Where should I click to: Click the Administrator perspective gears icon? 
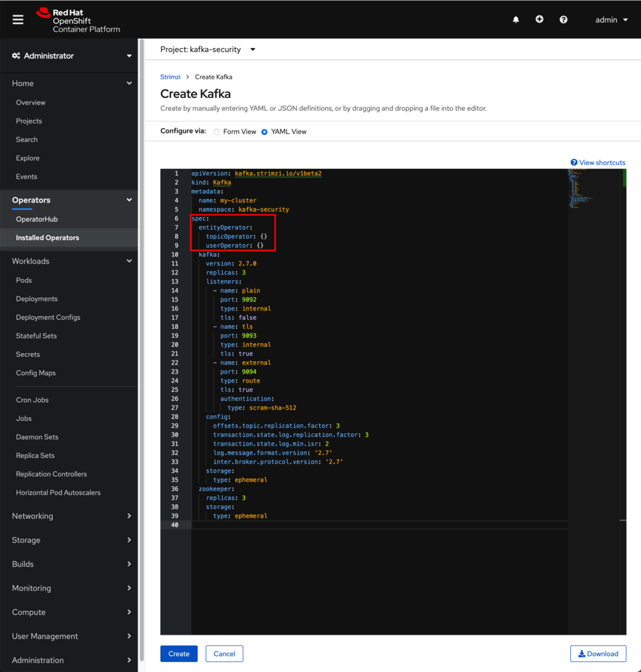(16, 55)
